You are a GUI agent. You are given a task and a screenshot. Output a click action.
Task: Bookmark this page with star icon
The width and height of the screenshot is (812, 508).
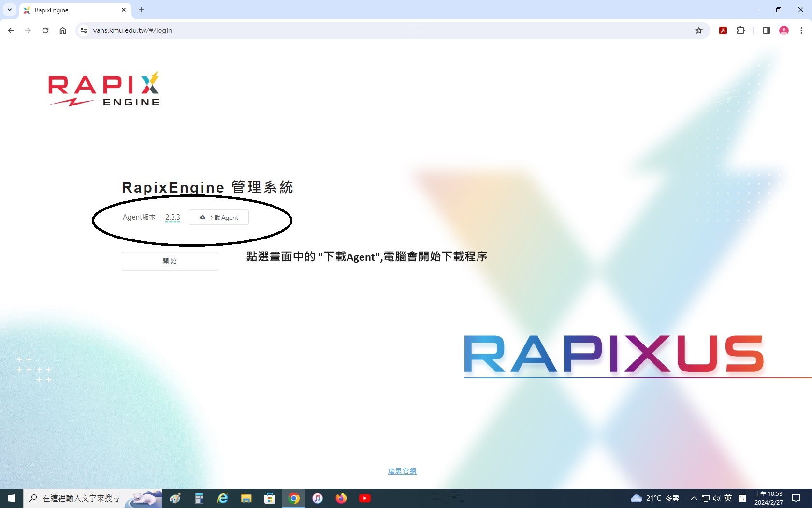pyautogui.click(x=699, y=30)
